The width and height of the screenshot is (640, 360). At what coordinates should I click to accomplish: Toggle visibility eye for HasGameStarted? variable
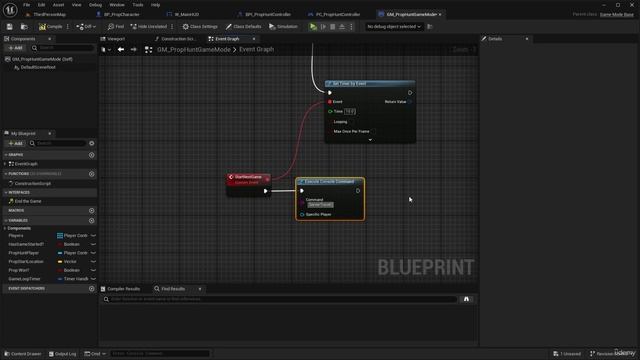coord(93,244)
